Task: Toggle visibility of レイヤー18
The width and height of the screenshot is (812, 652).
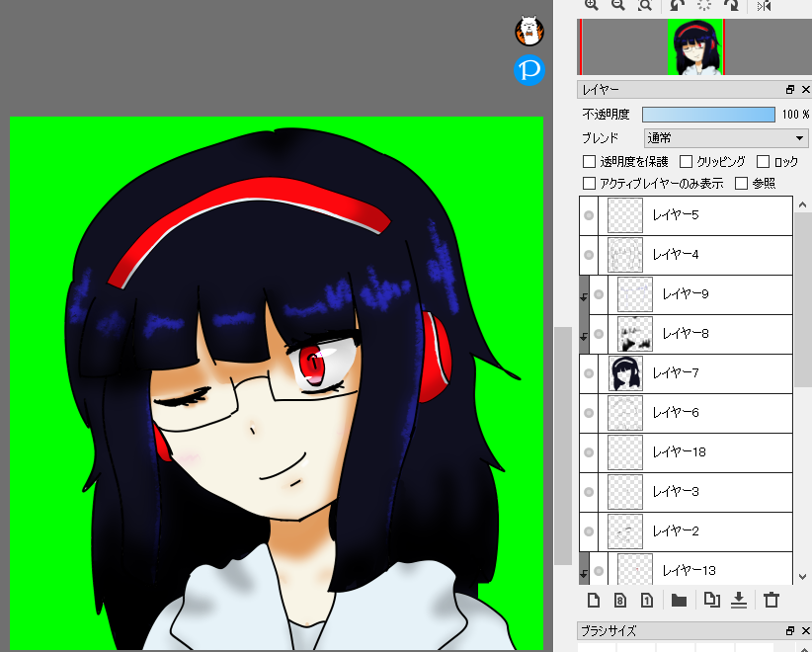Action: coord(589,452)
